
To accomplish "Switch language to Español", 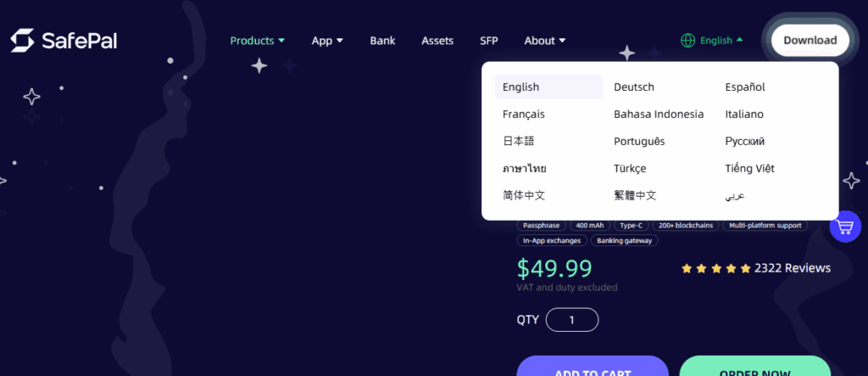I will coord(745,87).
